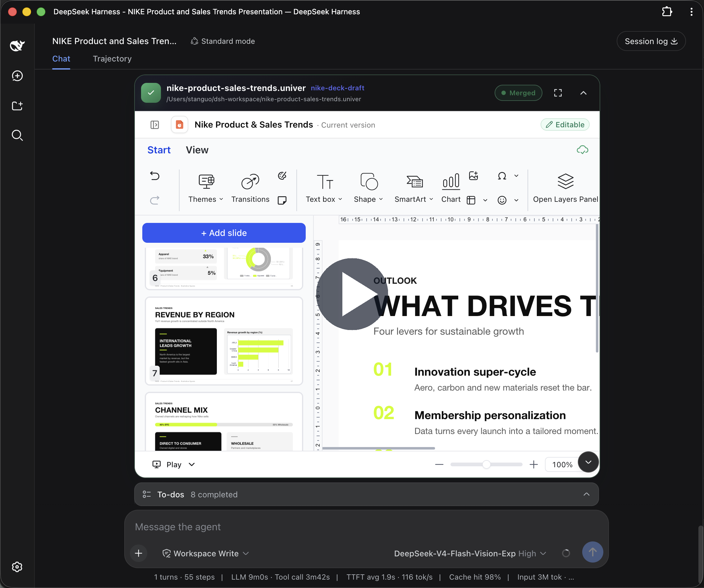Collapse the To-dos panel
The image size is (704, 588).
pyautogui.click(x=586, y=494)
